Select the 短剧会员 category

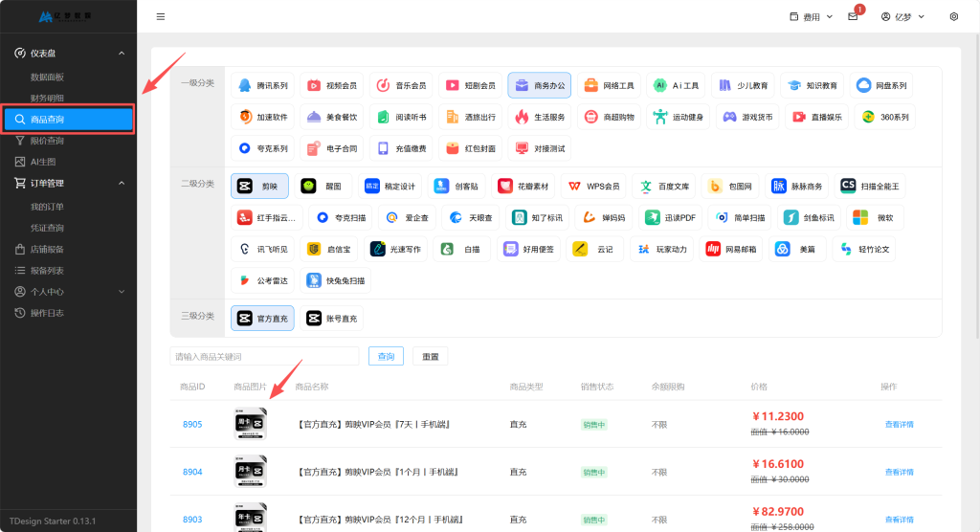tap(471, 86)
